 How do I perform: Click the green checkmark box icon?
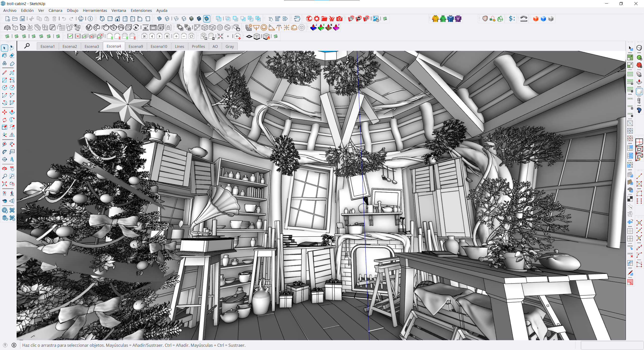[70, 36]
